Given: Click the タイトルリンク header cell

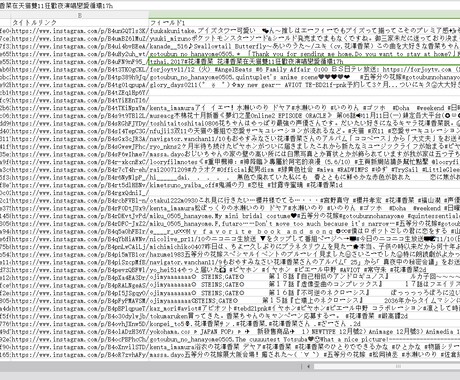Looking at the screenshot, I should click(80, 23).
